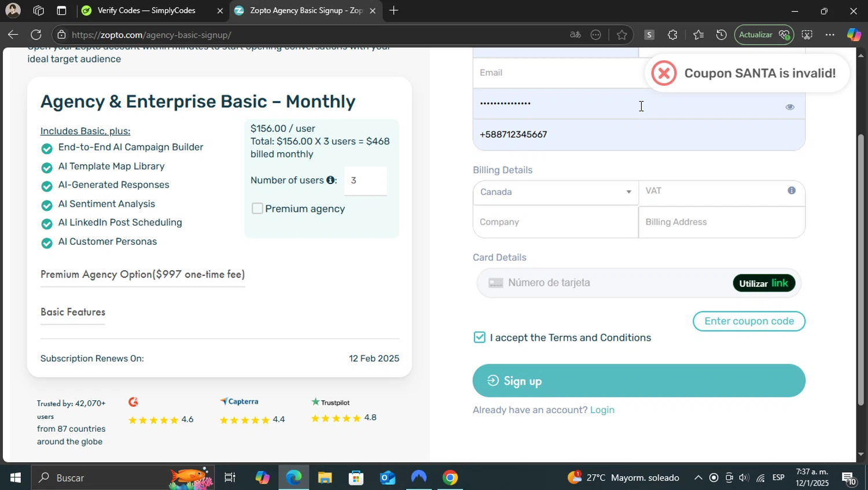The image size is (868, 490).
Task: Open the weather widget on taskbar
Action: [x=624, y=478]
